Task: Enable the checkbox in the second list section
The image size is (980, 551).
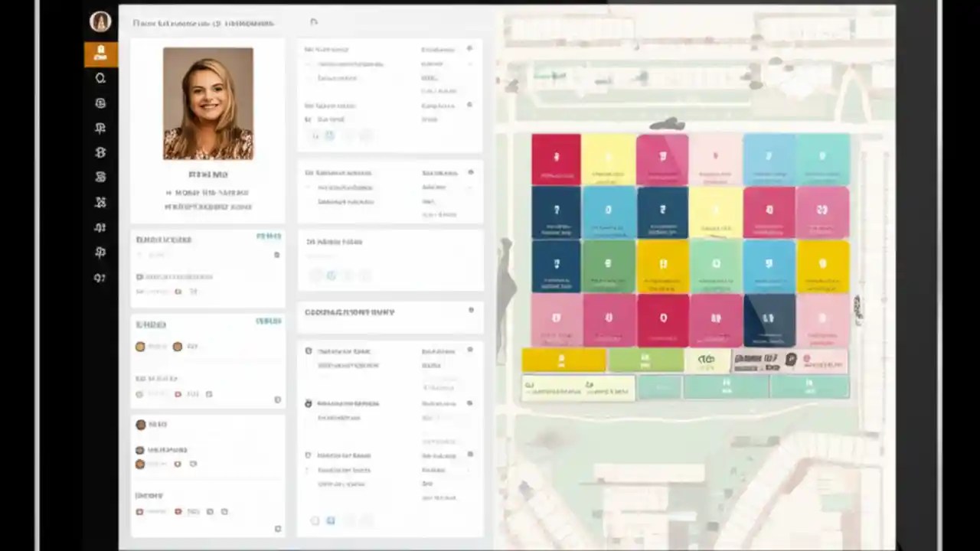Action: tap(139, 394)
